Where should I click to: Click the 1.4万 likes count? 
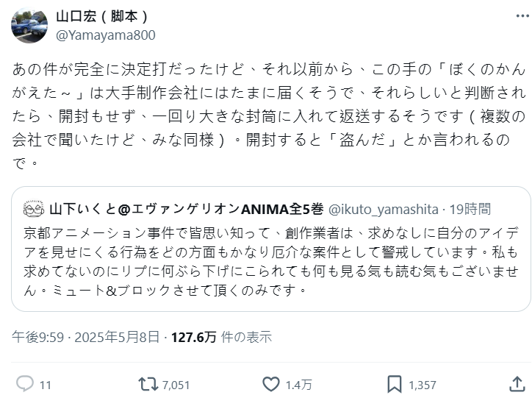298,385
